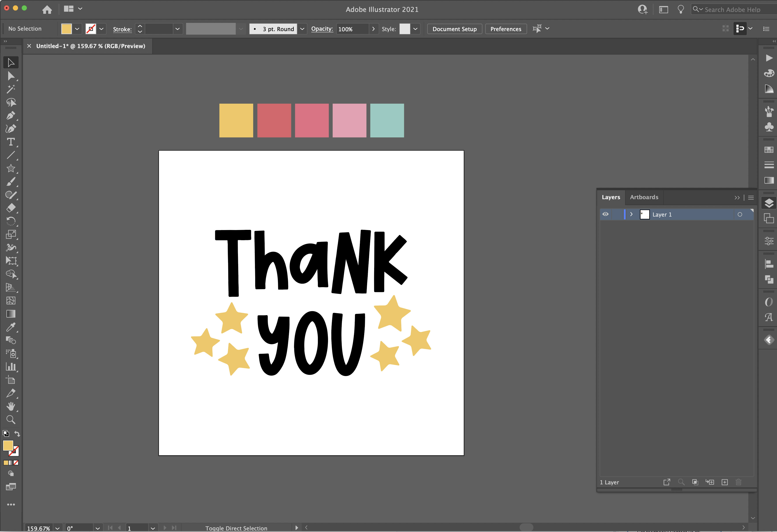Viewport: 777px width, 532px height.
Task: Swap fill and stroke colors
Action: (x=17, y=433)
